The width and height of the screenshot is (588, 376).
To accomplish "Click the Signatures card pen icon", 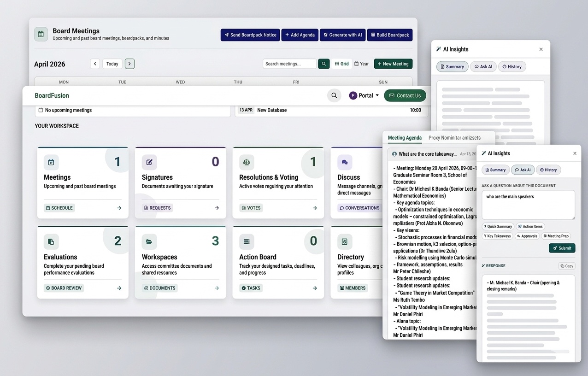I will coord(149,162).
